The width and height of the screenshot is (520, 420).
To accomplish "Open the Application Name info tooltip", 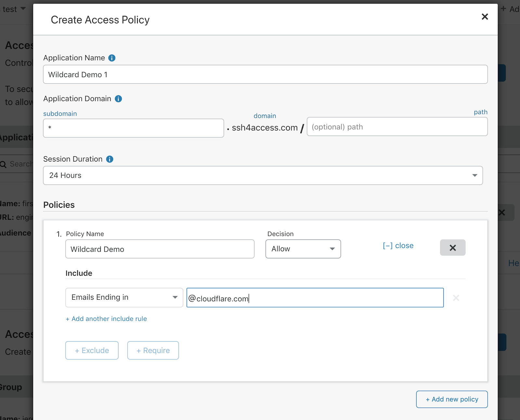I will tap(111, 58).
